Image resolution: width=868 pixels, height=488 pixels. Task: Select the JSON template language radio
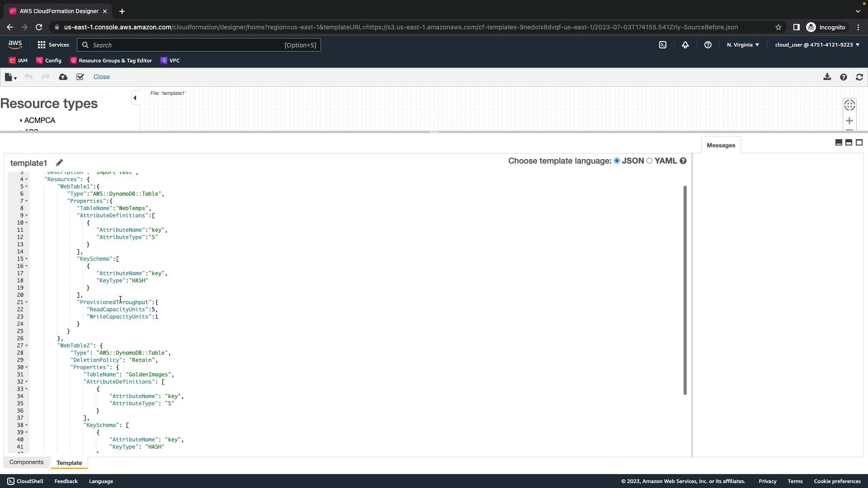(617, 161)
